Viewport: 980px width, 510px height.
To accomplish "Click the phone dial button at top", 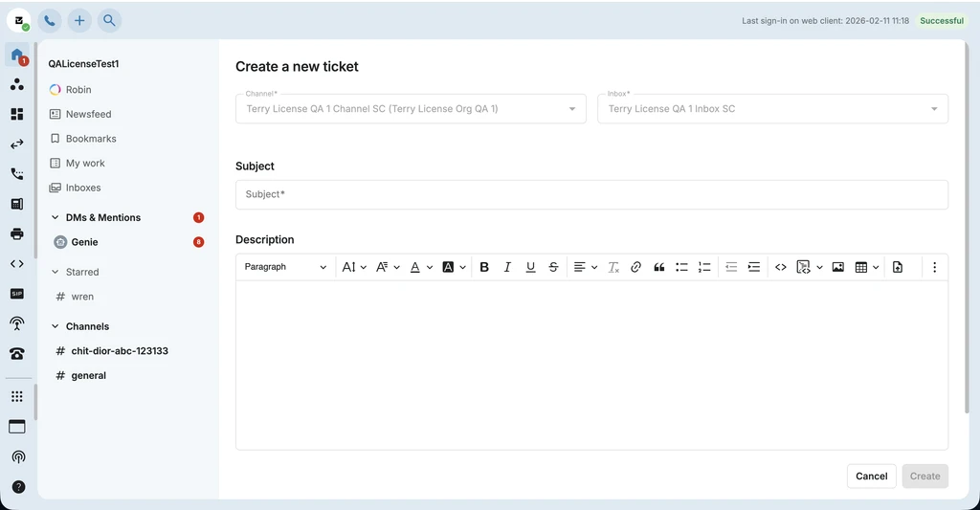I will click(x=50, y=21).
